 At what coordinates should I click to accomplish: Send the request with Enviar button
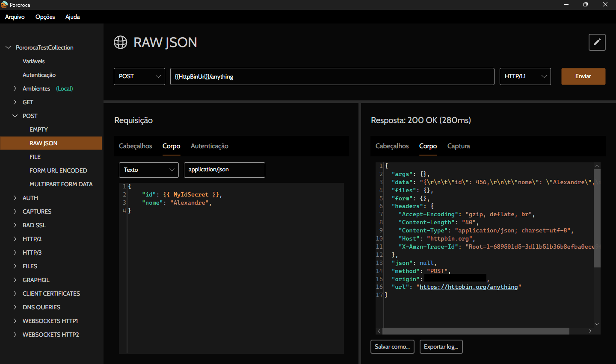[x=583, y=76]
